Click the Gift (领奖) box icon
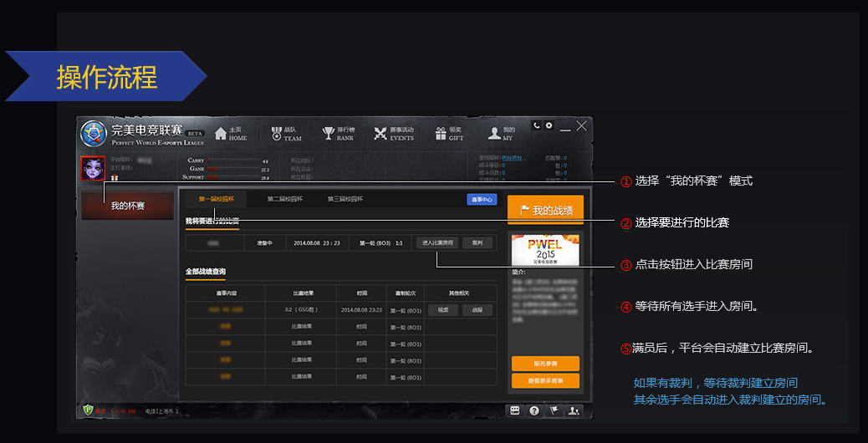 click(440, 134)
